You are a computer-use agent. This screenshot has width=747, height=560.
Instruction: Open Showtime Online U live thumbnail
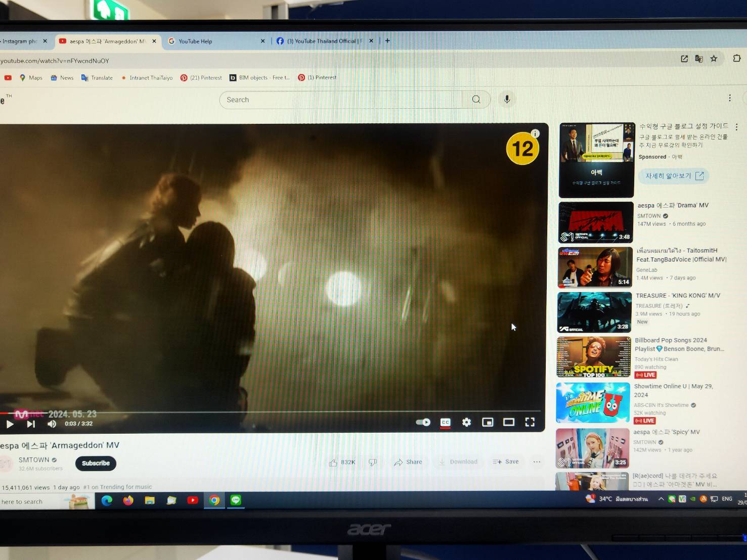(x=593, y=403)
